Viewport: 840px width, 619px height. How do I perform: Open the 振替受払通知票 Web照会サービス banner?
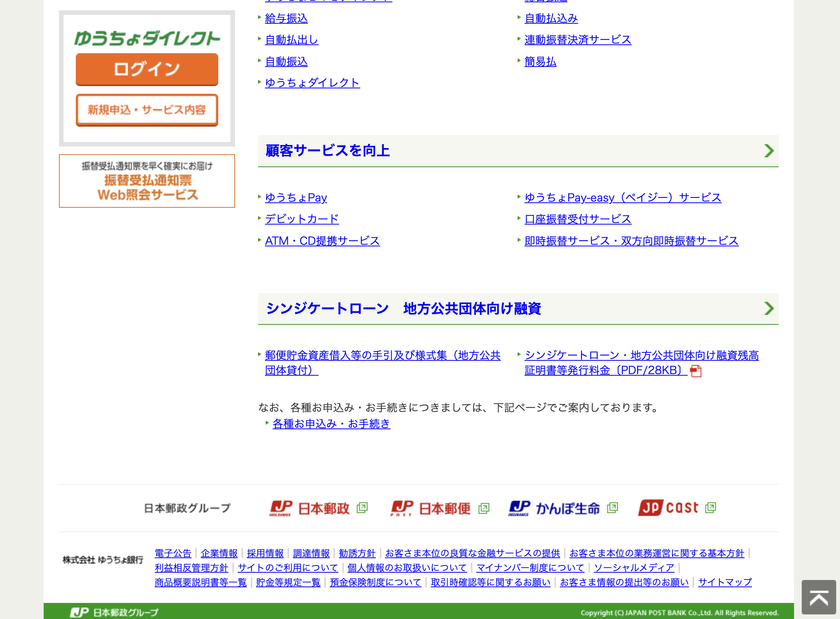pos(147,181)
